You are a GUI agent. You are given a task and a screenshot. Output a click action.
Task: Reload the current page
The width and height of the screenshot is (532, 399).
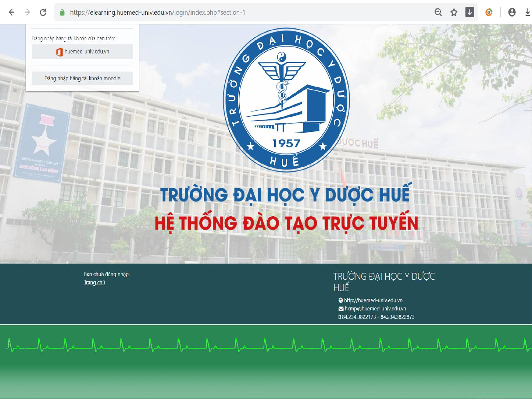pos(43,13)
